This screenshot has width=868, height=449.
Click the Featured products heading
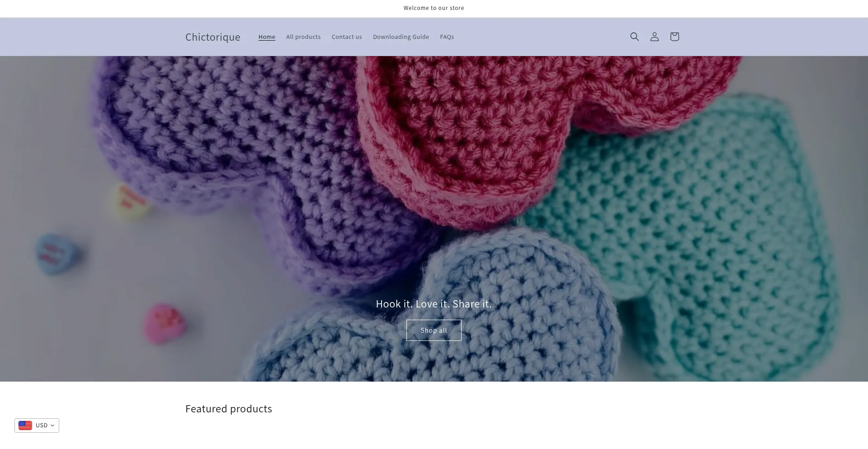click(228, 409)
